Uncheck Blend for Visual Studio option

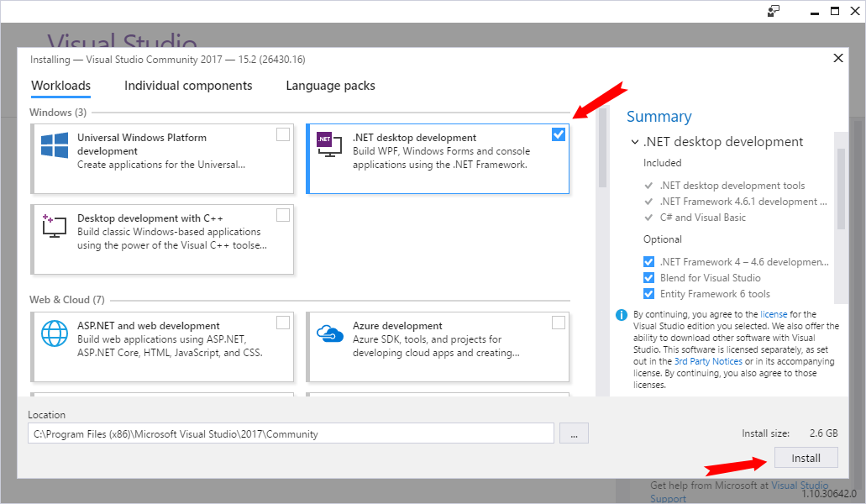tap(648, 278)
